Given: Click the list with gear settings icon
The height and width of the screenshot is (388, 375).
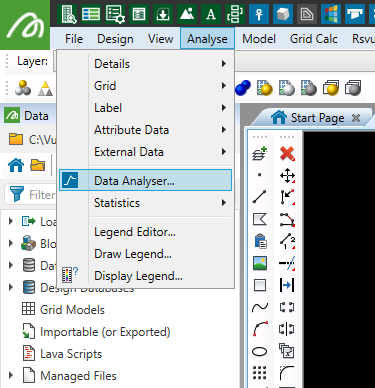Looking at the screenshot, I should [x=115, y=14].
